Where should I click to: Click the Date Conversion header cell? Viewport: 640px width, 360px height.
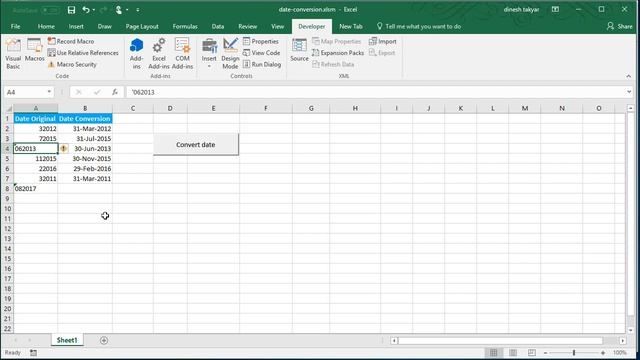tap(85, 119)
